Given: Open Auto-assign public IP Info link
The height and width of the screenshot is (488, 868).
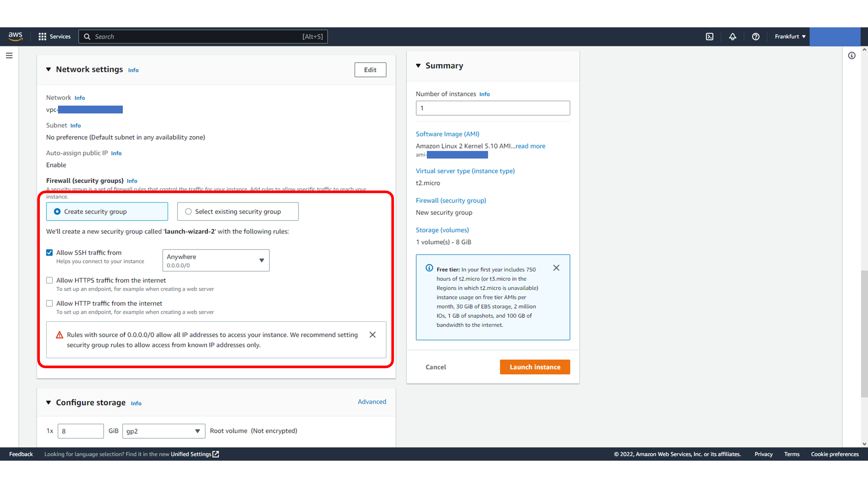Looking at the screenshot, I should coord(116,153).
